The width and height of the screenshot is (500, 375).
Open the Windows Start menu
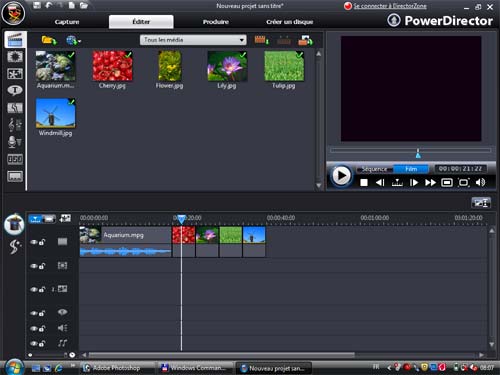click(14, 367)
